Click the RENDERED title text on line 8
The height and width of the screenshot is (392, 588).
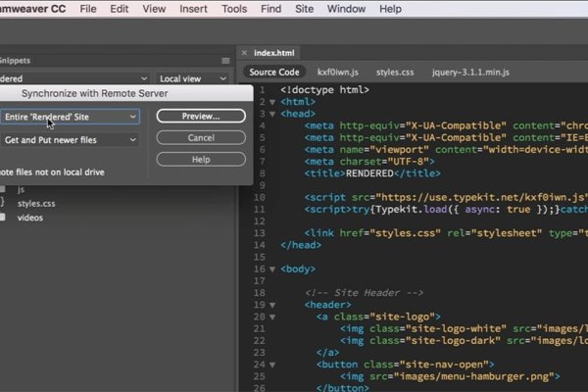(369, 173)
